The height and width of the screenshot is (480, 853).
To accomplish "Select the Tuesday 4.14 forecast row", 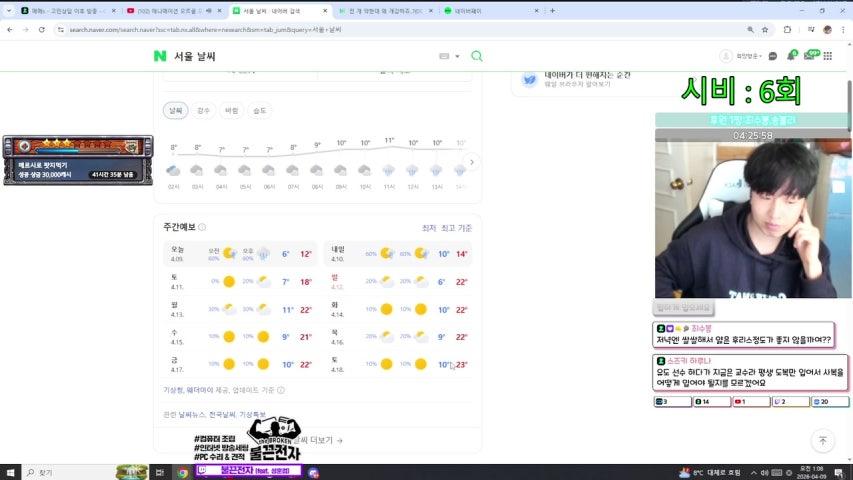I will 398,309.
